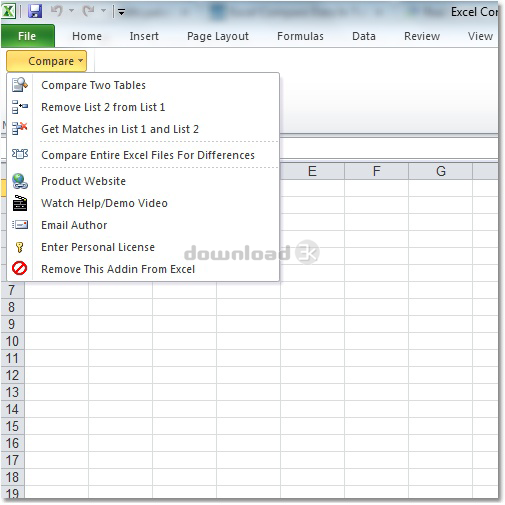This screenshot has width=505, height=505.
Task: Open the Undo history dropdown arrow
Action: click(x=71, y=11)
